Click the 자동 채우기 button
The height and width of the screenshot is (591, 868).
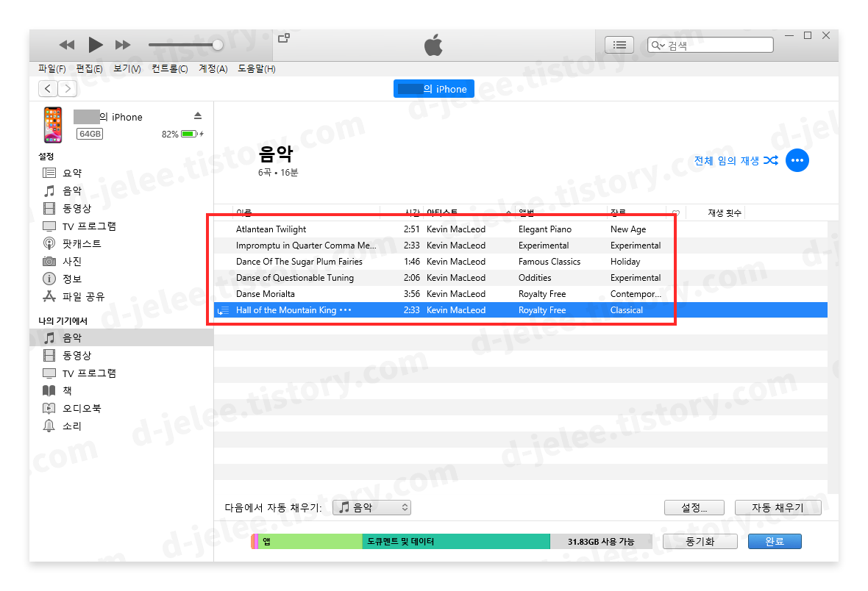coord(778,507)
